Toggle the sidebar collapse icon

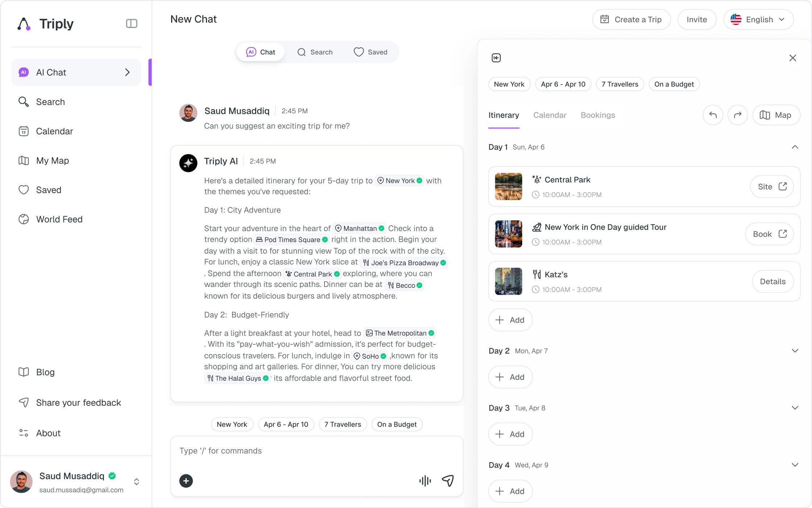132,24
